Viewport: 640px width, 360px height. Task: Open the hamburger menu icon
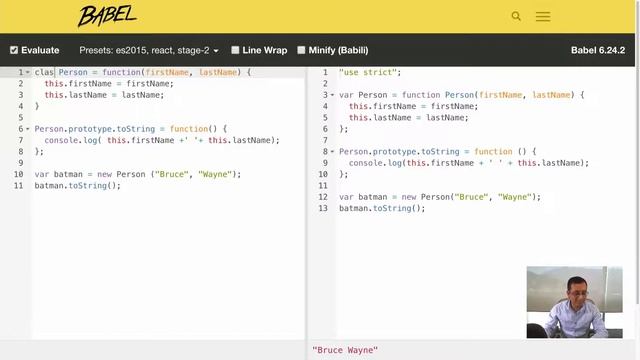point(543,16)
